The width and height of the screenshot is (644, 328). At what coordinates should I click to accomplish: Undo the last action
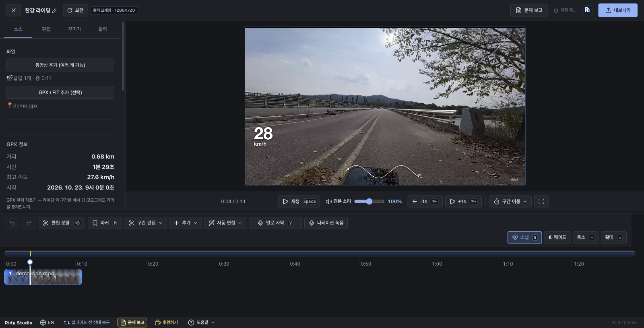pos(12,223)
